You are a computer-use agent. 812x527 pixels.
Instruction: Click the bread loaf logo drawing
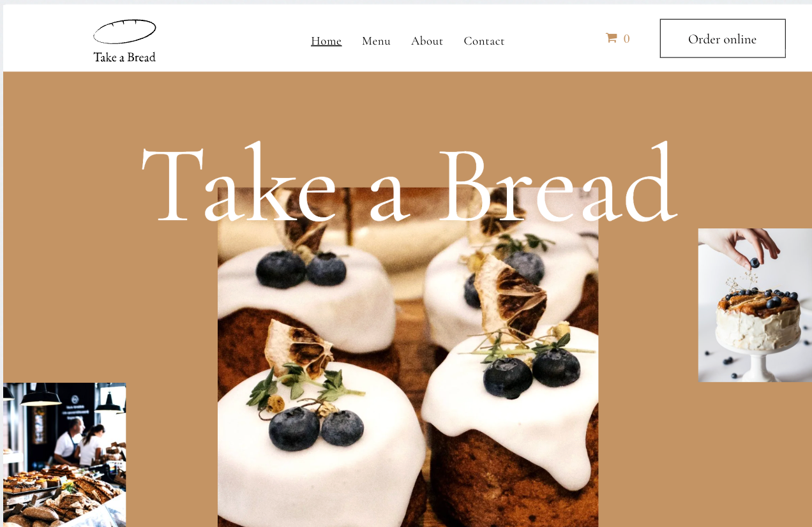coord(124,32)
